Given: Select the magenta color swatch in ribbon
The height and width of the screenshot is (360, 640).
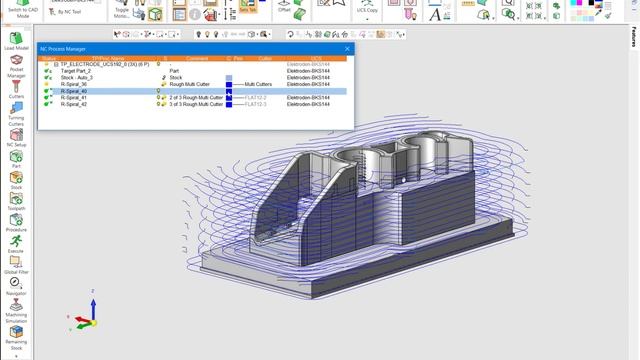Looking at the screenshot, I should [579, 3].
